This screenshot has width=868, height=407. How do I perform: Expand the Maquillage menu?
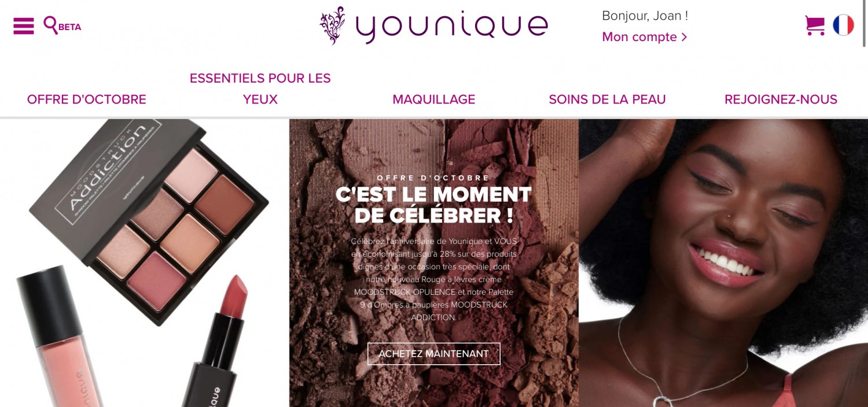click(x=434, y=99)
